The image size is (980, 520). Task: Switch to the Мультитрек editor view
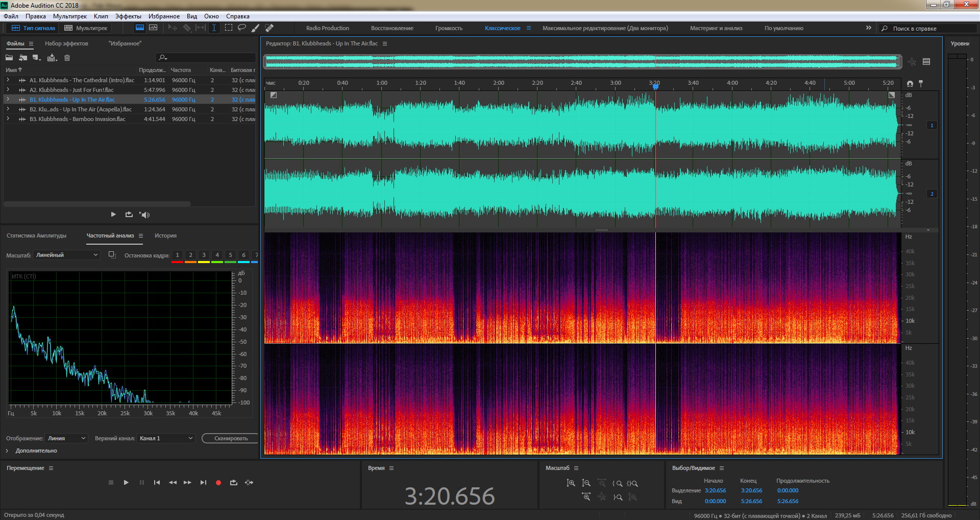click(86, 28)
